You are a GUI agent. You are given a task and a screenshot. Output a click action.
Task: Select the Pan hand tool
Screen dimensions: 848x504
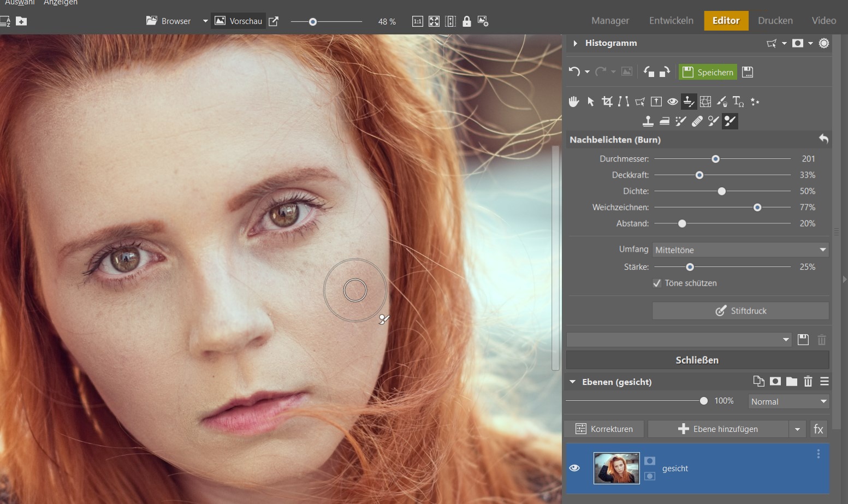coord(574,102)
